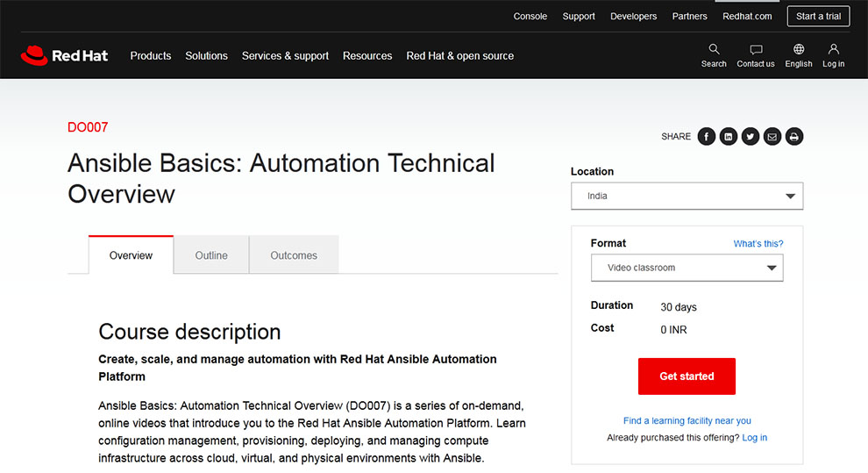Click the Contact us chat icon
Screen dimensions: 868x473
pyautogui.click(x=756, y=49)
